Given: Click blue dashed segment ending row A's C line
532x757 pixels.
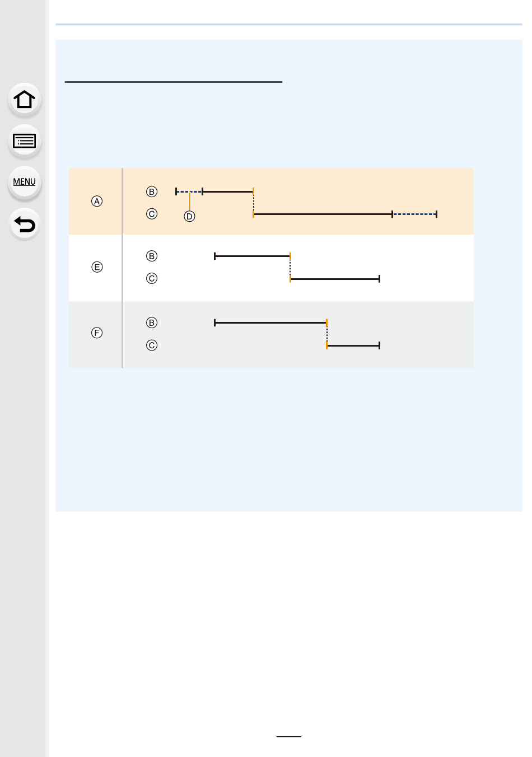Looking at the screenshot, I should 414,214.
